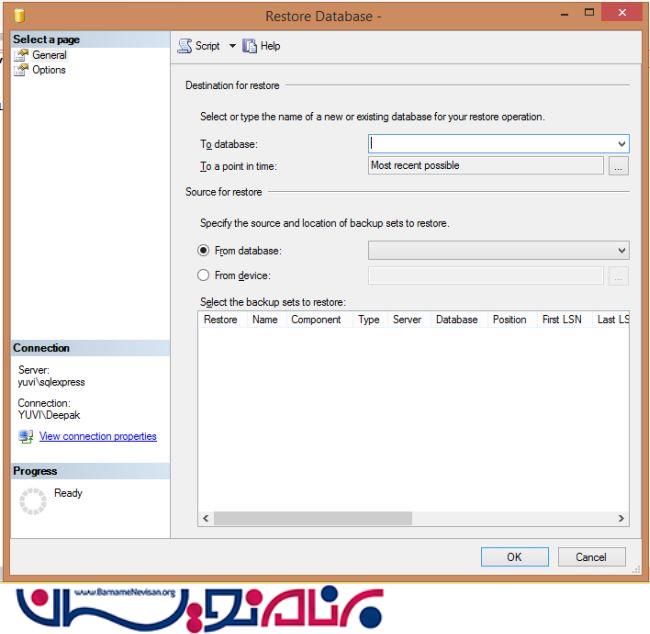Open the Help icon in toolbar
The height and width of the screenshot is (634, 650).
point(250,46)
